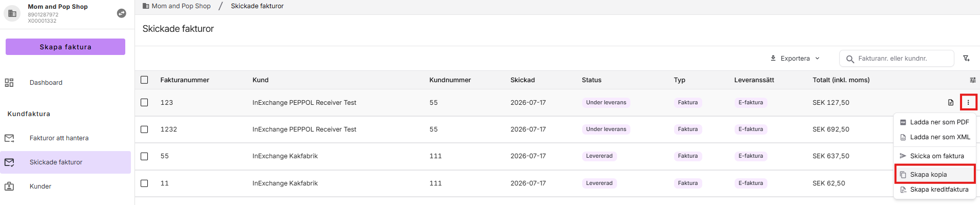Tick checkbox for invoice 1232

144,129
